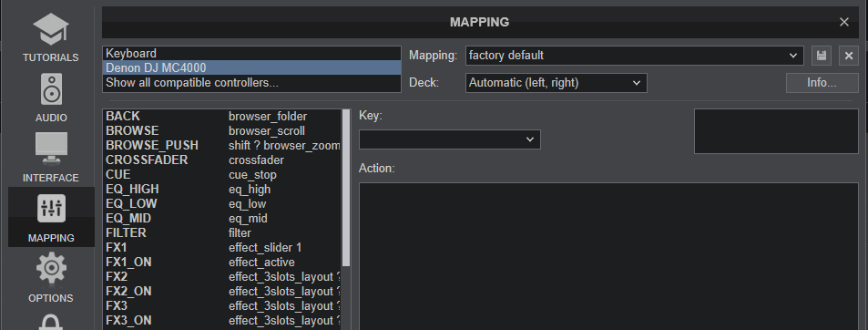Expand the Mapping factory default dropdown
868x330 pixels.
(x=634, y=56)
